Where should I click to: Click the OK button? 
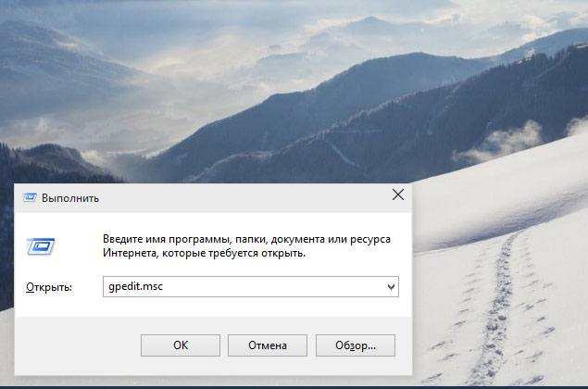point(181,345)
